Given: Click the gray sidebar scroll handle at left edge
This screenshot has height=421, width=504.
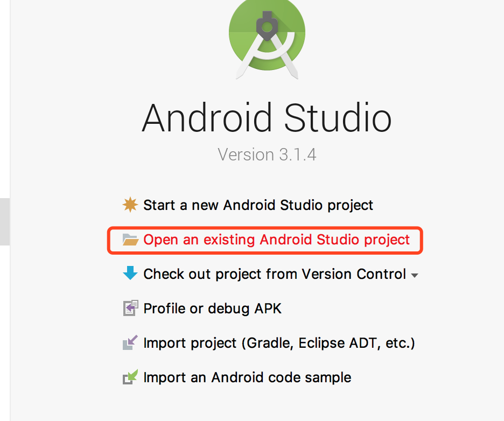Looking at the screenshot, I should point(5,222).
